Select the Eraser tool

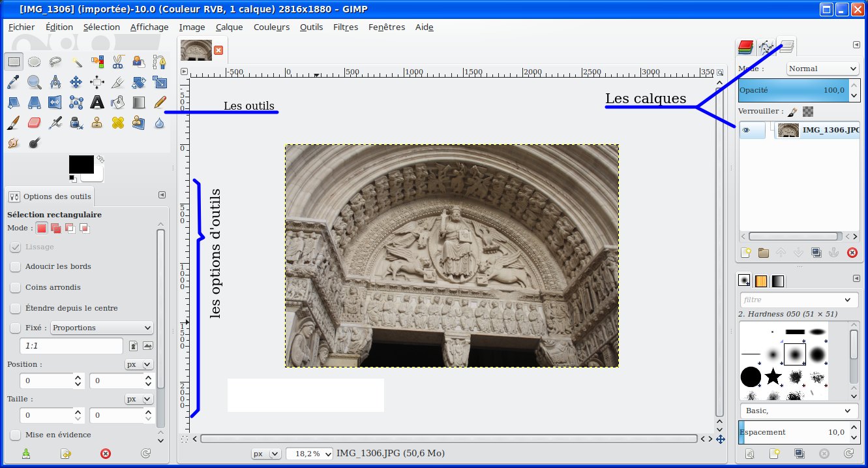(34, 122)
